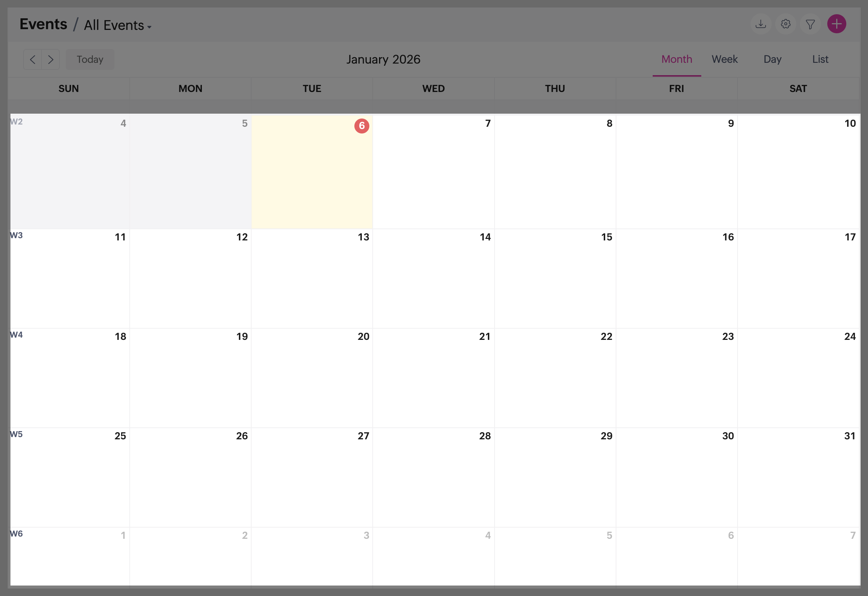Select the day cell for January 28

434,477
